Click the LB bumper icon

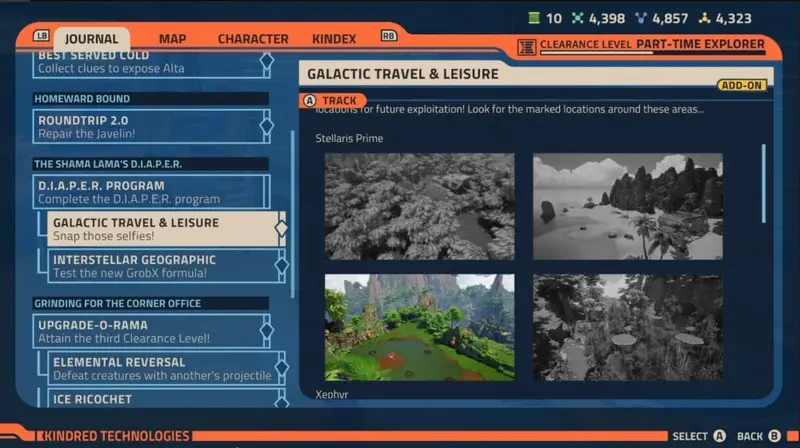click(x=41, y=36)
